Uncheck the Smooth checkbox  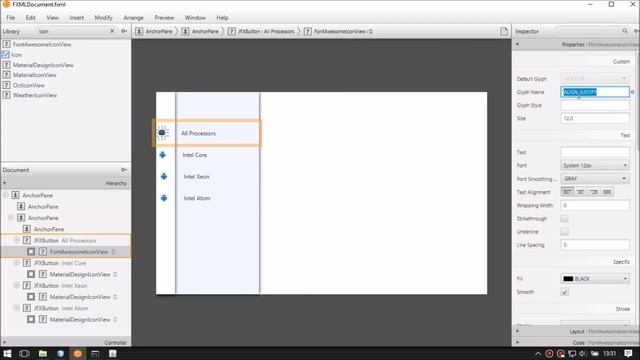click(x=564, y=292)
